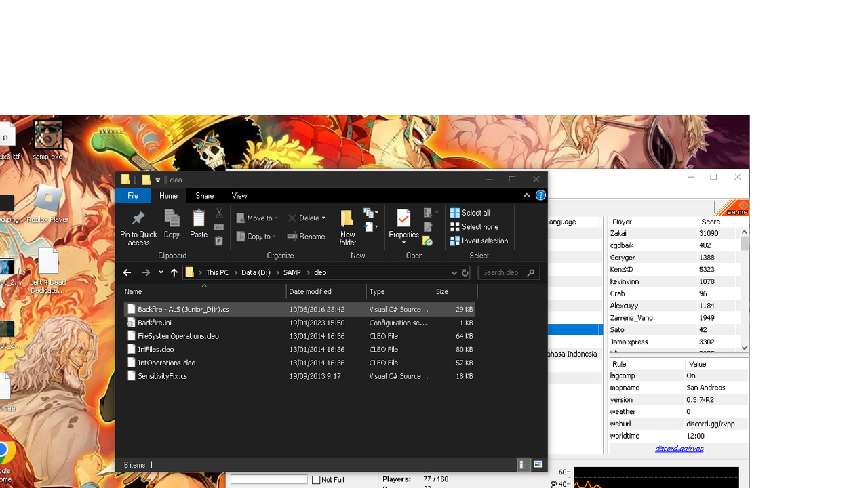Image resolution: width=868 pixels, height=488 pixels.
Task: Select the Home ribbon tab
Action: pyautogui.click(x=168, y=195)
